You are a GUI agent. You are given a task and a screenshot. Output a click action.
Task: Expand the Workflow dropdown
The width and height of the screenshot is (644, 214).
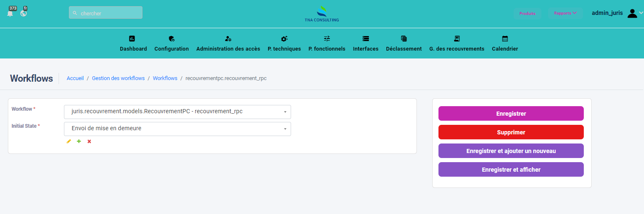coord(177,112)
